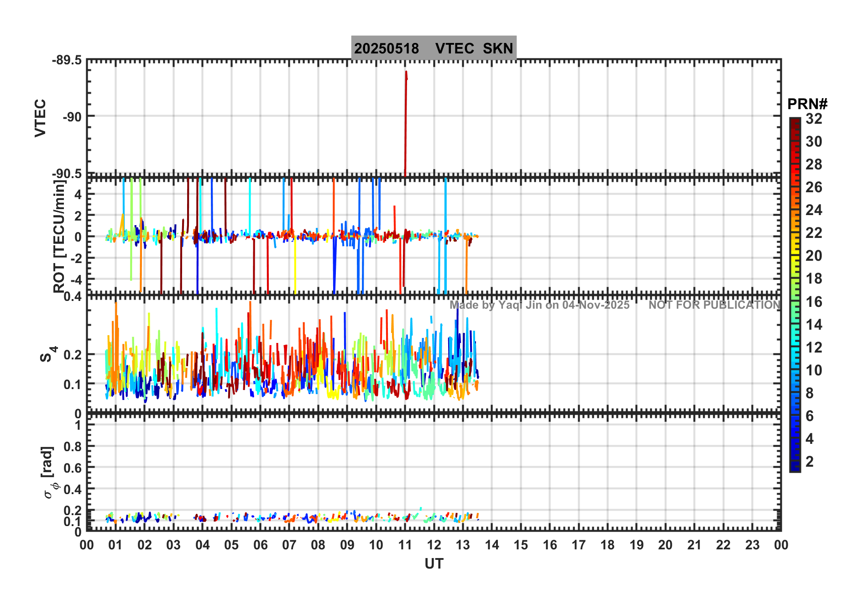Select the "-89.5" VTEC axis tick label

pos(67,60)
